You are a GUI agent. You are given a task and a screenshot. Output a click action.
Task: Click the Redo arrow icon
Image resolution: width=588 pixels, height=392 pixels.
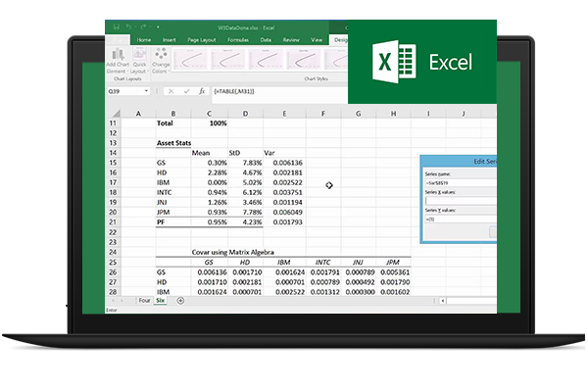click(143, 26)
